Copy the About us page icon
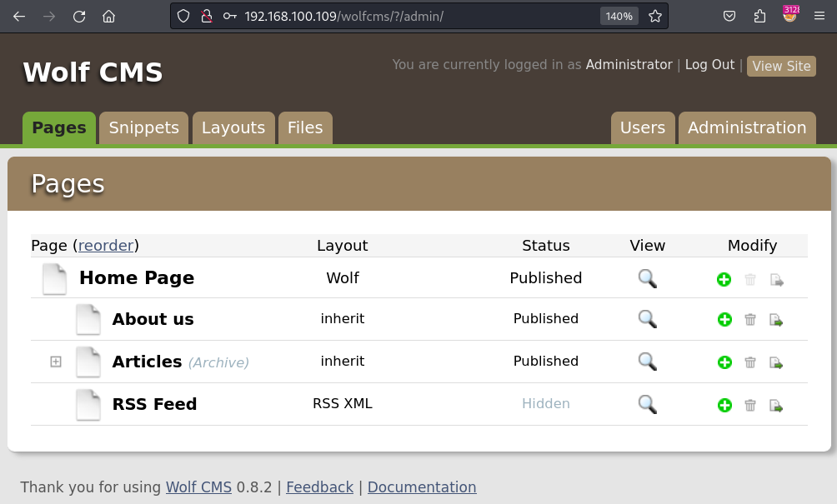 (x=776, y=320)
